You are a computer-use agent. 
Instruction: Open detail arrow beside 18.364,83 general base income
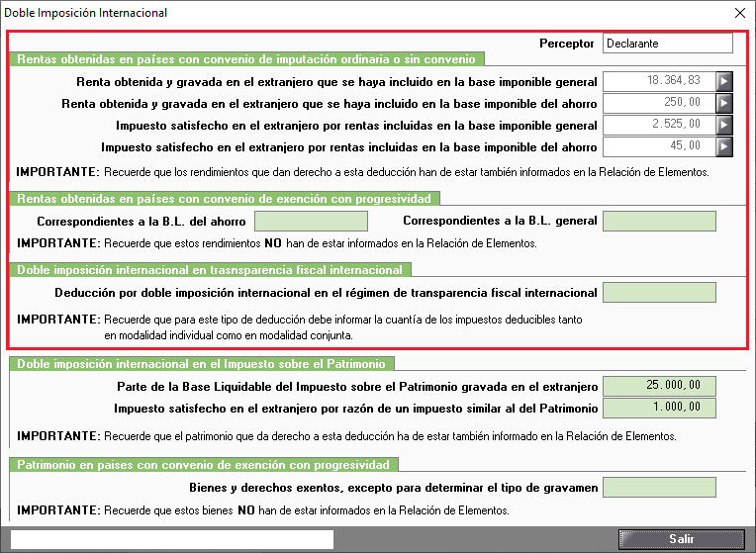(724, 81)
